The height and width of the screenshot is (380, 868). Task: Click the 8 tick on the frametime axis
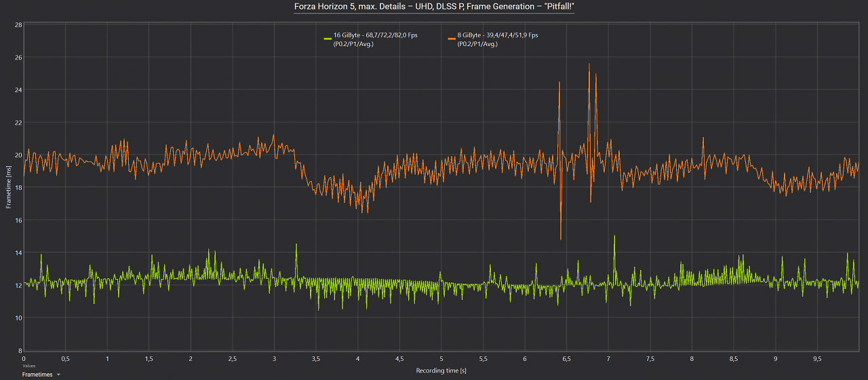pos(20,350)
